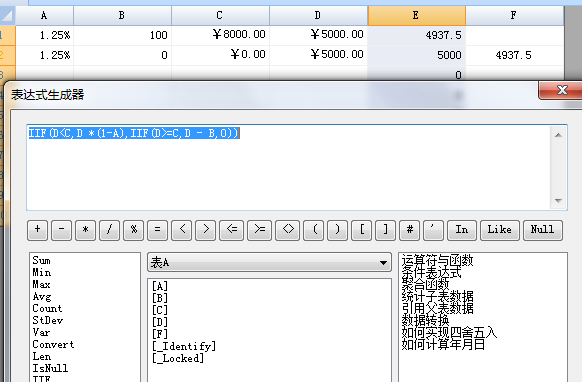The image size is (582, 382).
Task: Click the grid select-all corner
Action: (7, 16)
